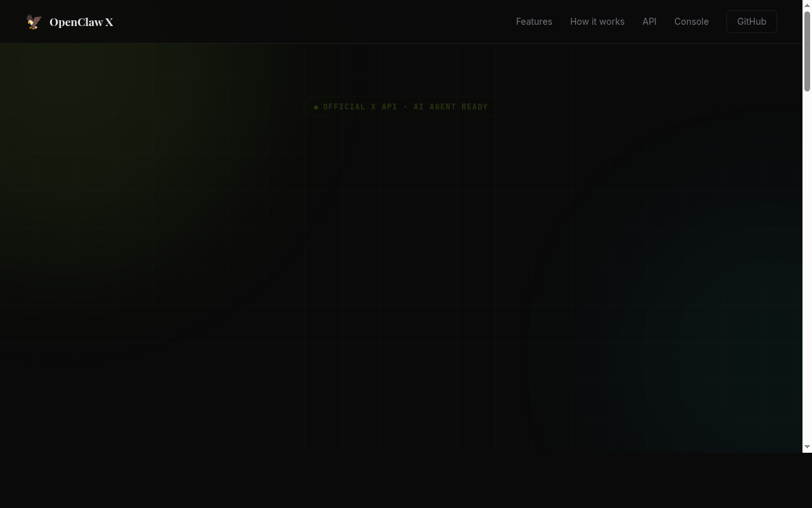This screenshot has height=508, width=812.
Task: Click the page scrollbar thumb
Action: point(808,51)
